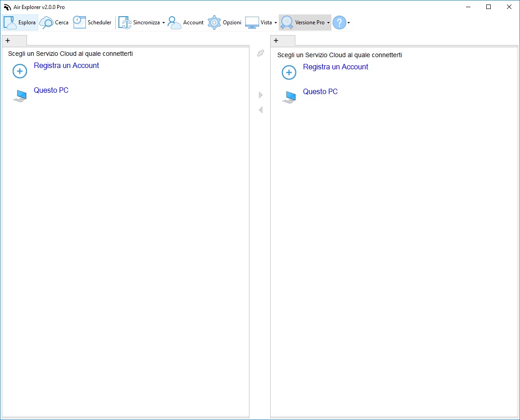Expand the help dropdown arrow

point(348,23)
